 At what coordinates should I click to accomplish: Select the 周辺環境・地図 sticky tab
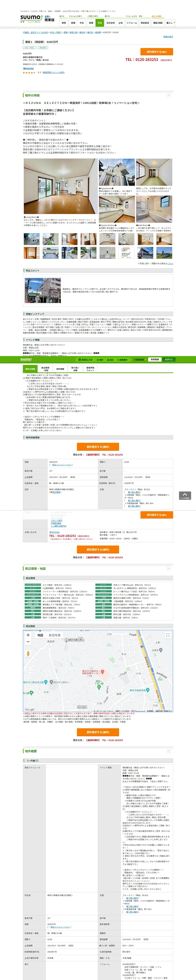[45, 369]
